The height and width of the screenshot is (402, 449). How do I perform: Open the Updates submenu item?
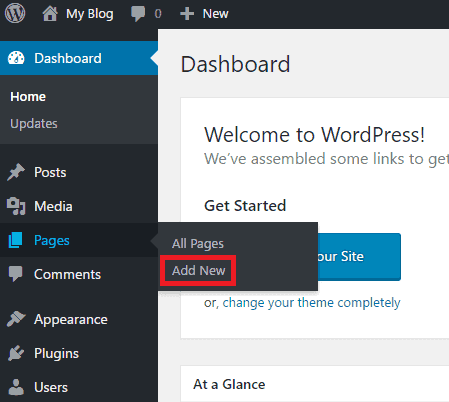tap(34, 124)
